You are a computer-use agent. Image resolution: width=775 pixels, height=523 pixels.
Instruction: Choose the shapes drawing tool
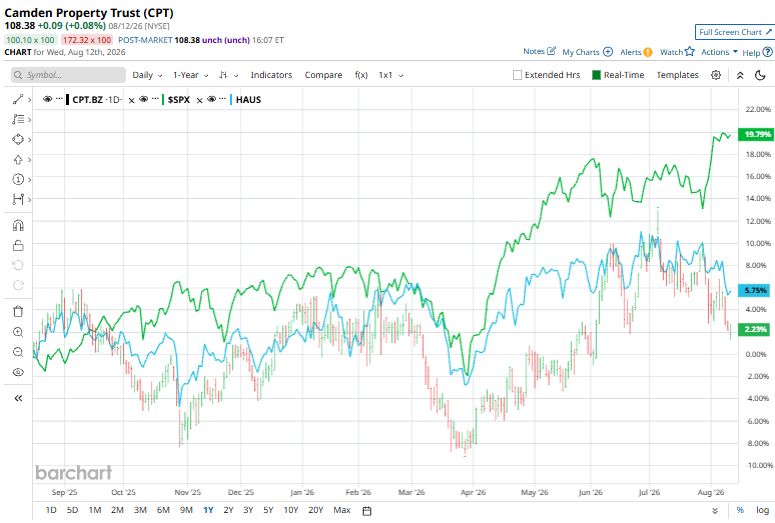[18, 139]
